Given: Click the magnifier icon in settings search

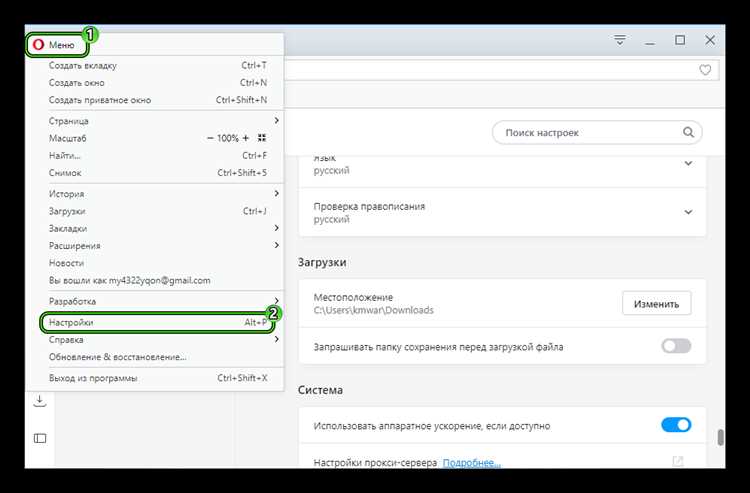Looking at the screenshot, I should (x=688, y=132).
